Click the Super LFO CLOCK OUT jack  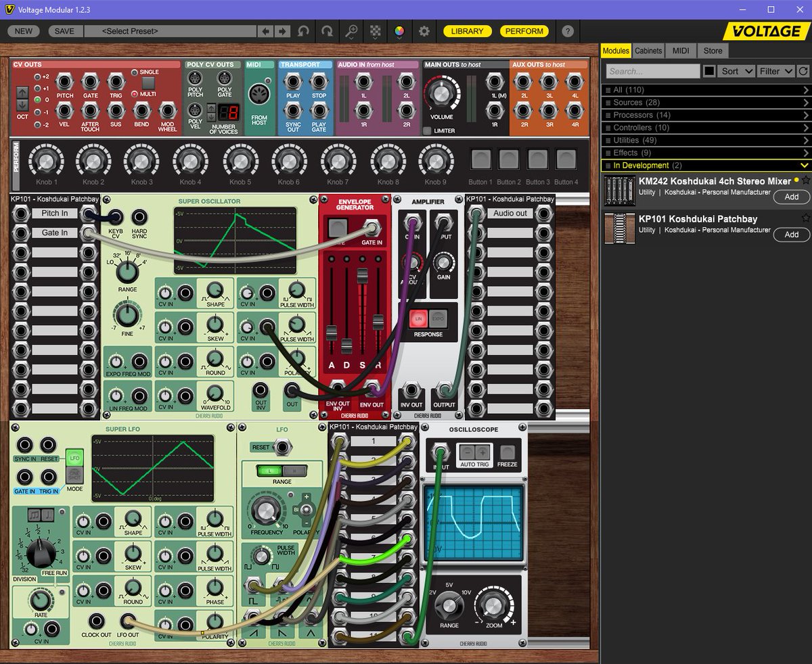[96, 620]
